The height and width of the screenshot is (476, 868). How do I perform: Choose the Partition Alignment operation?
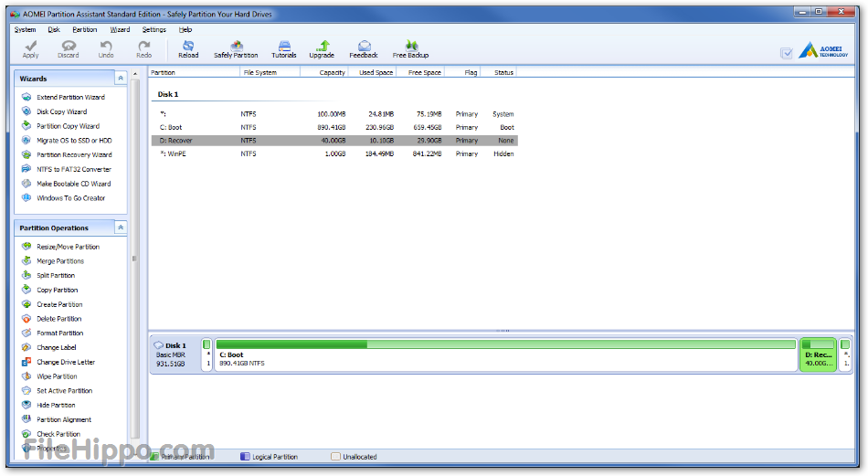click(x=64, y=419)
